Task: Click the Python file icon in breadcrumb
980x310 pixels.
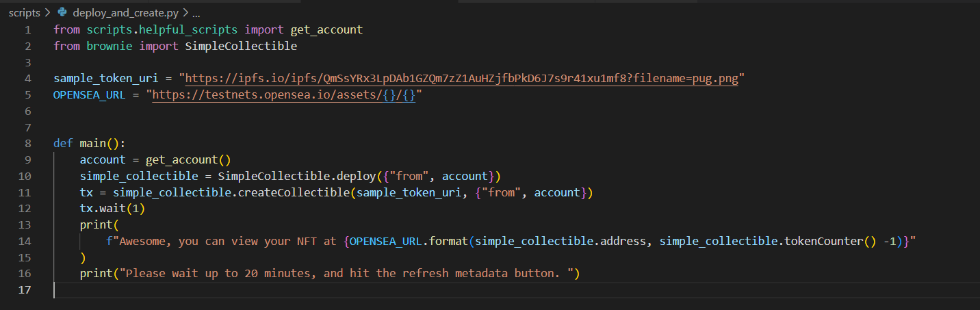Action: point(63,13)
